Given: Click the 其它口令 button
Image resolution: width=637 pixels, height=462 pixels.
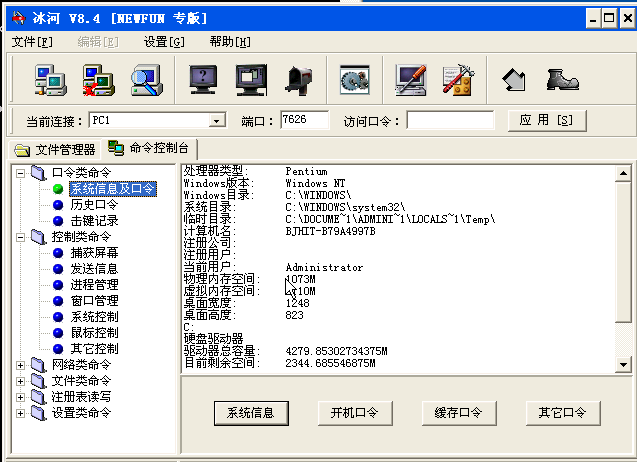Looking at the screenshot, I should coord(563,413).
